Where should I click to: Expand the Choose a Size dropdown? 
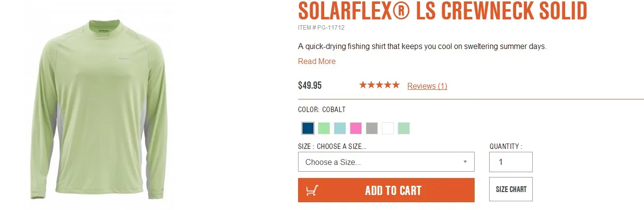386,162
